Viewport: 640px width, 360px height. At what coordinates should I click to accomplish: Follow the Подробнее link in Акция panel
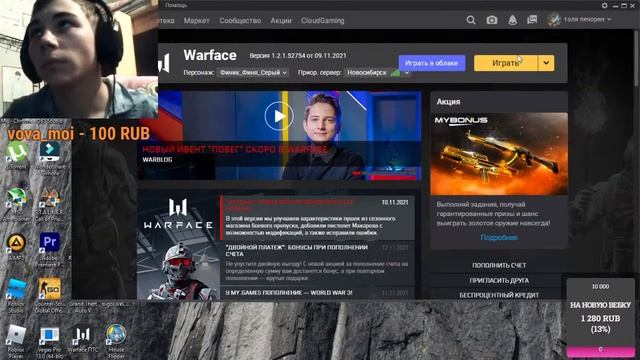click(x=499, y=237)
